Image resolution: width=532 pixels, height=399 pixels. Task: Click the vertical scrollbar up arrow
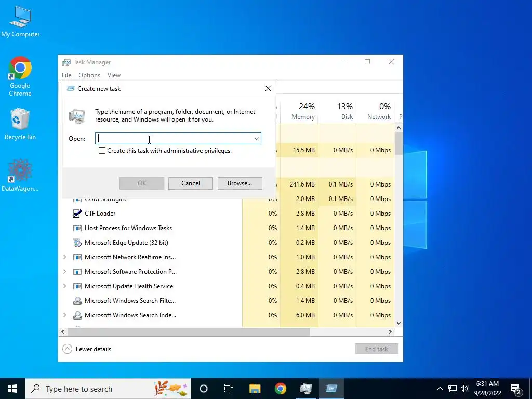tap(398, 128)
